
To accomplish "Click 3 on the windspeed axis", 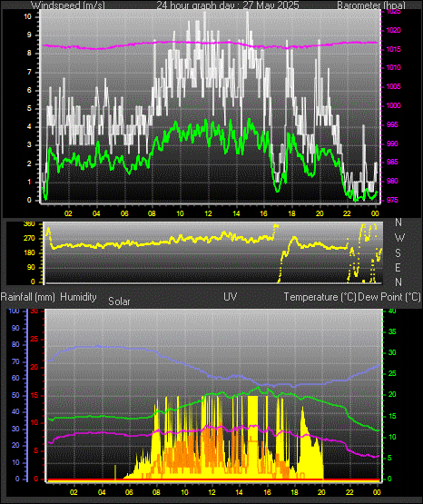I will (x=29, y=145).
